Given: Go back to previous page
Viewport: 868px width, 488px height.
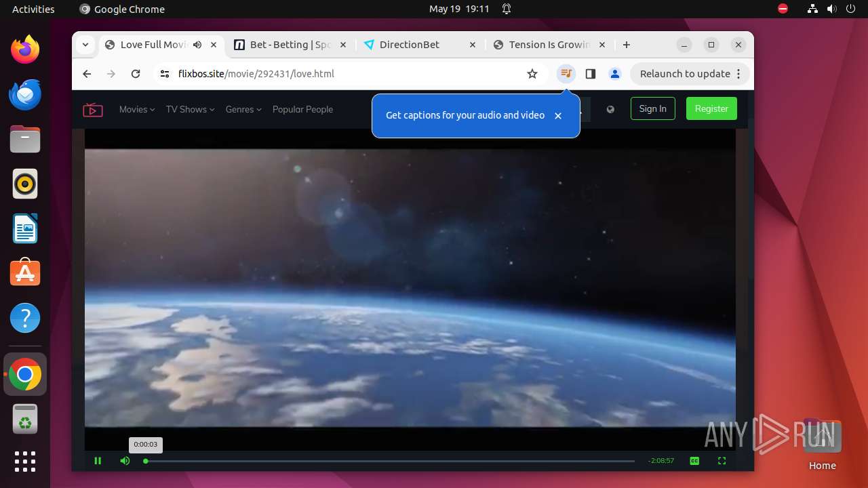Looking at the screenshot, I should pos(87,74).
